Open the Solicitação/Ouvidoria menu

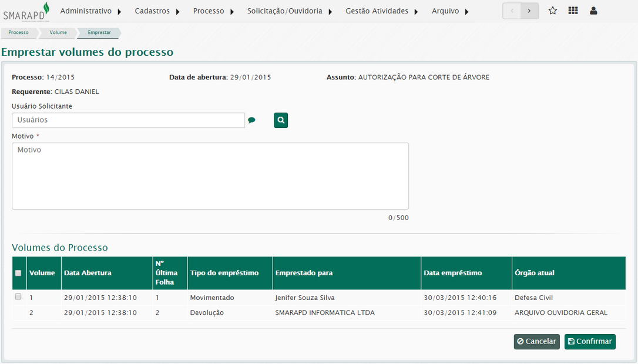point(289,11)
